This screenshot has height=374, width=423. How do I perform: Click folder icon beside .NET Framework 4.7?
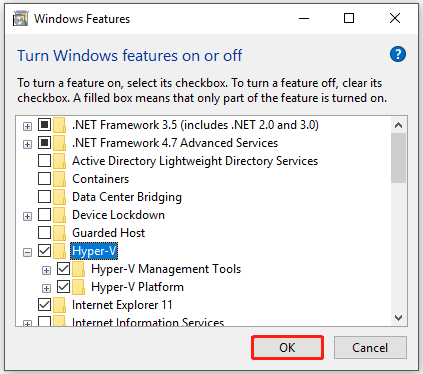[59, 143]
